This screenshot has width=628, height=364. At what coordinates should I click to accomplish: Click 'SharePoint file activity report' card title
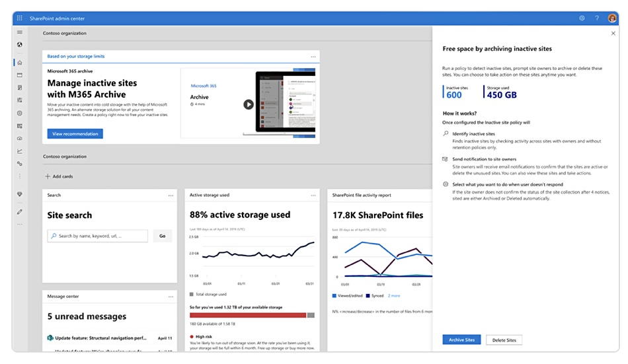click(x=361, y=196)
